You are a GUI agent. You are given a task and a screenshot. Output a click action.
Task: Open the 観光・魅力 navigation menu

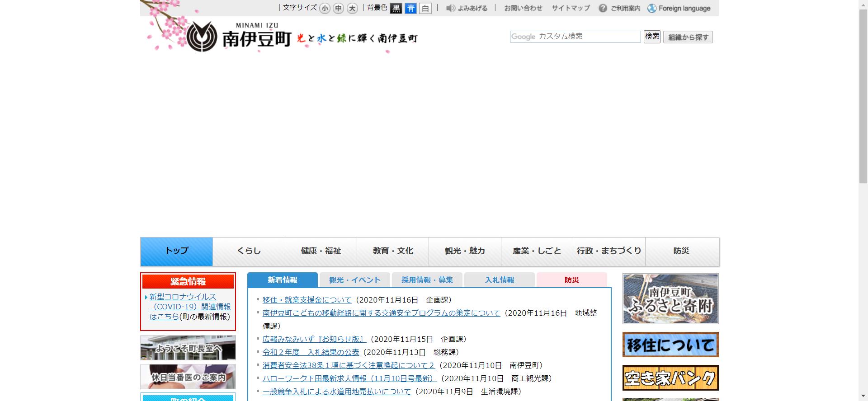(465, 251)
